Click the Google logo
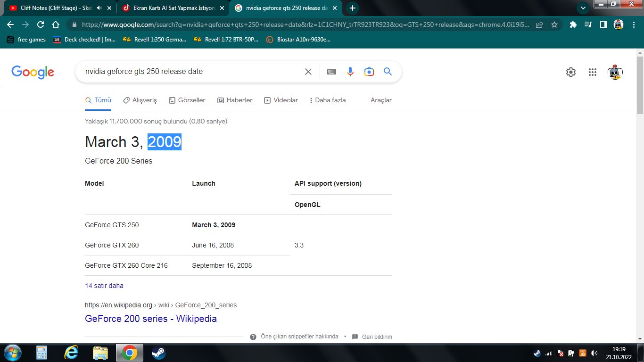 pyautogui.click(x=33, y=72)
